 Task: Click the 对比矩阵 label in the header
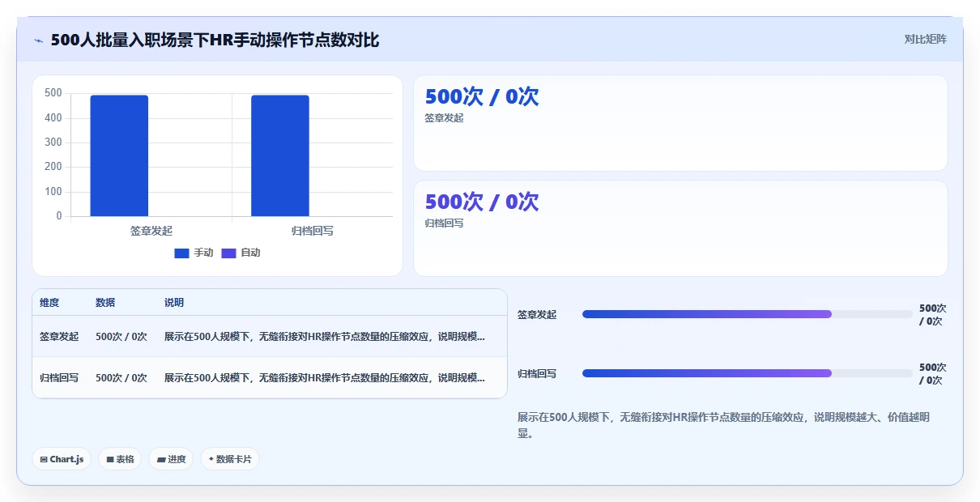coord(925,39)
